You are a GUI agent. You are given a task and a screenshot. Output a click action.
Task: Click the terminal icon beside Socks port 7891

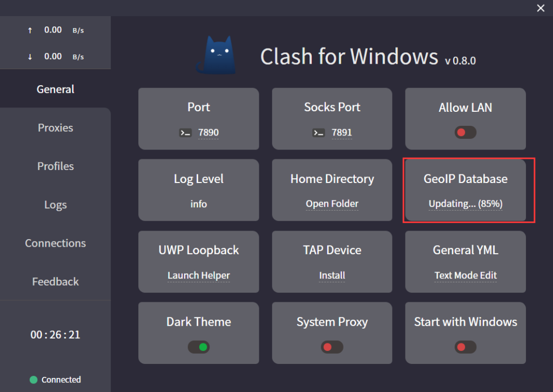318,132
